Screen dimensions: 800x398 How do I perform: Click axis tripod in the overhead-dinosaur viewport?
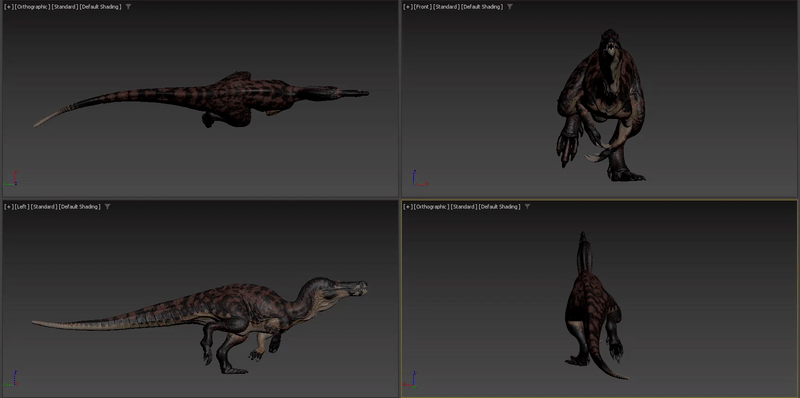(11, 179)
